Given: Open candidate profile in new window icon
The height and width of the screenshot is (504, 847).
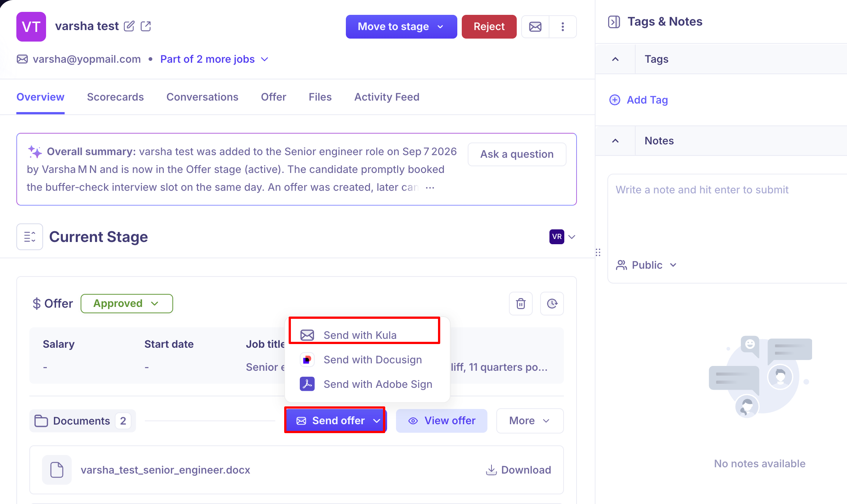Looking at the screenshot, I should tap(146, 26).
